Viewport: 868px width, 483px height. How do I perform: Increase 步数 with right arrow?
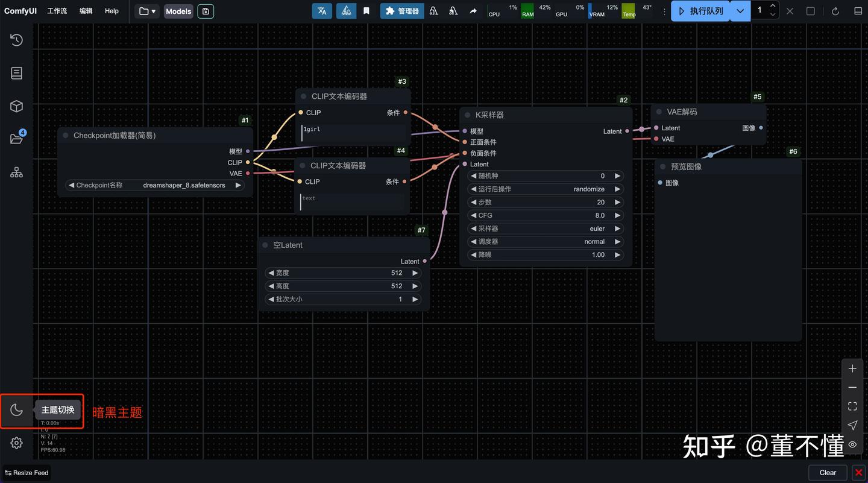point(617,202)
